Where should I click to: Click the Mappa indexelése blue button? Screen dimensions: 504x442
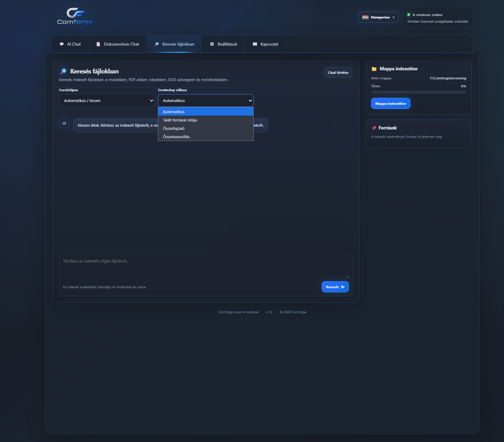pos(391,103)
